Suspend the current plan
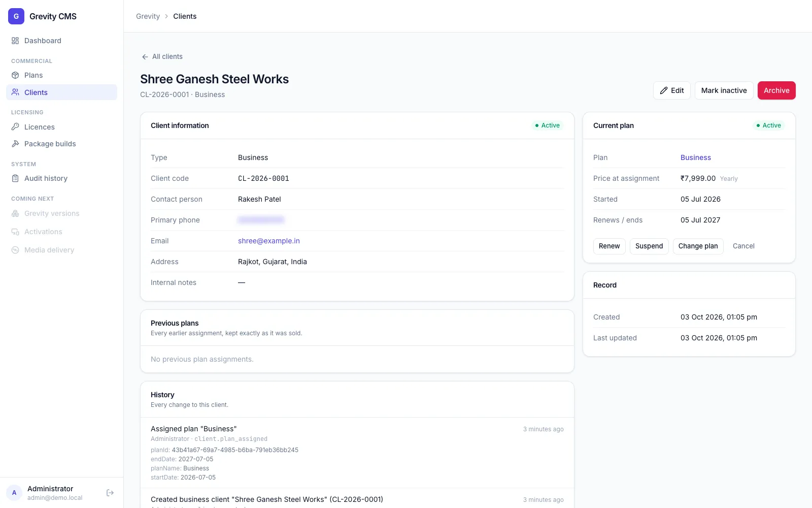Viewport: 812px width, 508px height. tap(649, 246)
